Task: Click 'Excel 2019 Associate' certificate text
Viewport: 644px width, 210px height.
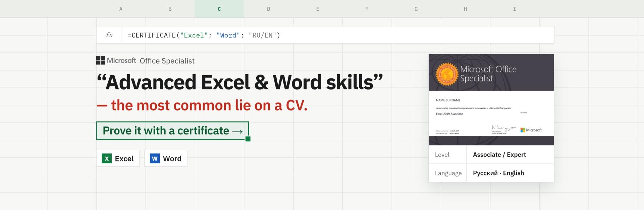Action: click(x=449, y=114)
